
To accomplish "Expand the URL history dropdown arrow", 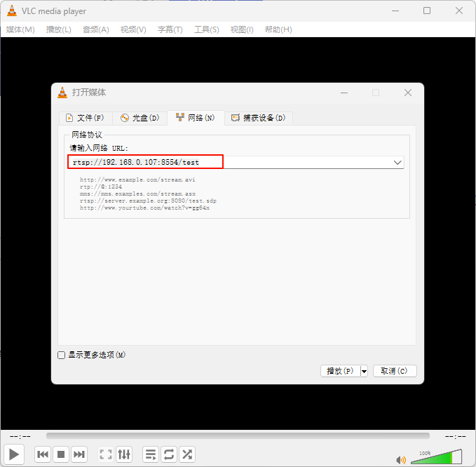I will [397, 163].
